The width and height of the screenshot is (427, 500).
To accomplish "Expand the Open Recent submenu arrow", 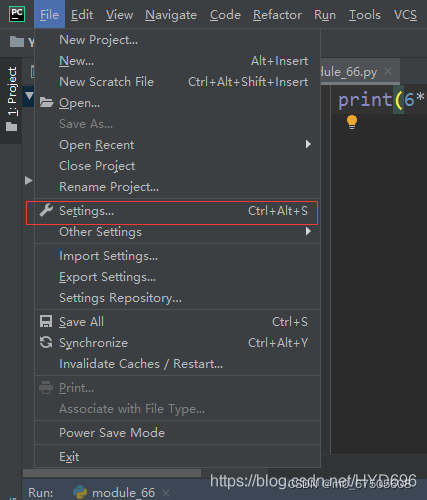I will click(308, 144).
